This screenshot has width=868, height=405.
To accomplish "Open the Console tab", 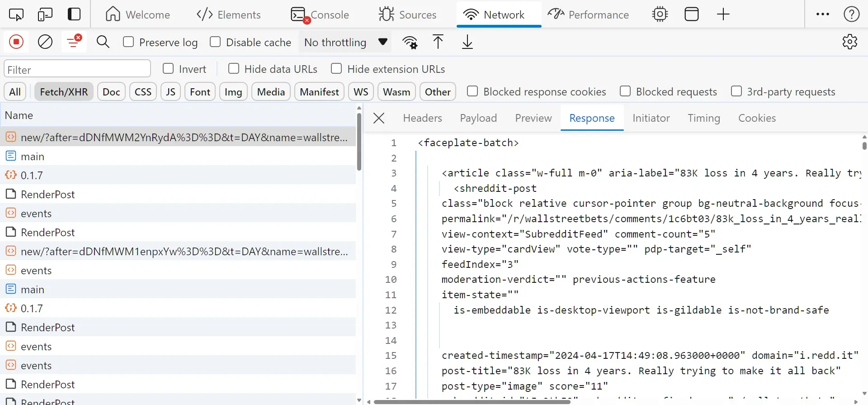I will [320, 14].
